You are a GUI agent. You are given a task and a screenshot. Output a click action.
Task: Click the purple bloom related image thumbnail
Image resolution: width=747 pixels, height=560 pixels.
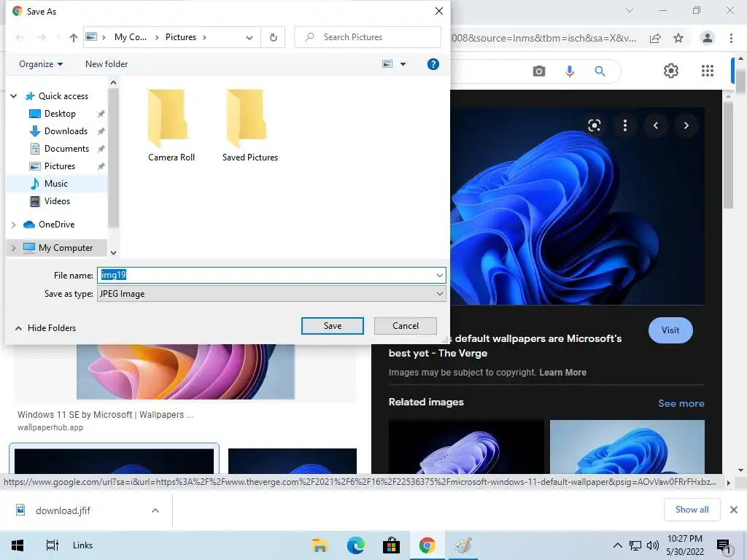pos(466,447)
